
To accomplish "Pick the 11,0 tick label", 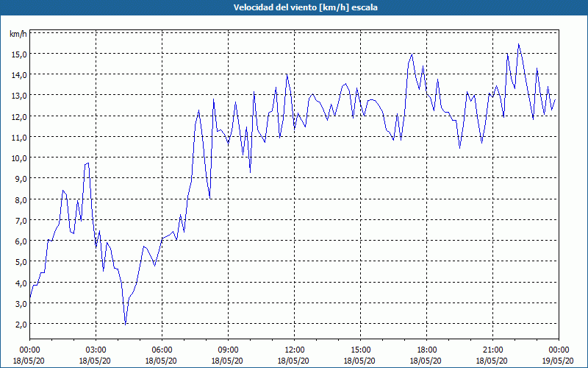I will [19, 138].
